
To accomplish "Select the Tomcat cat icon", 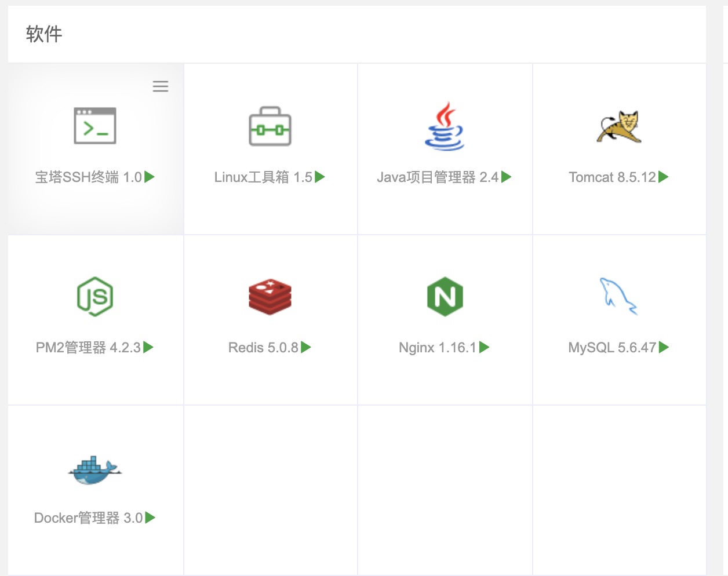I will tap(619, 126).
